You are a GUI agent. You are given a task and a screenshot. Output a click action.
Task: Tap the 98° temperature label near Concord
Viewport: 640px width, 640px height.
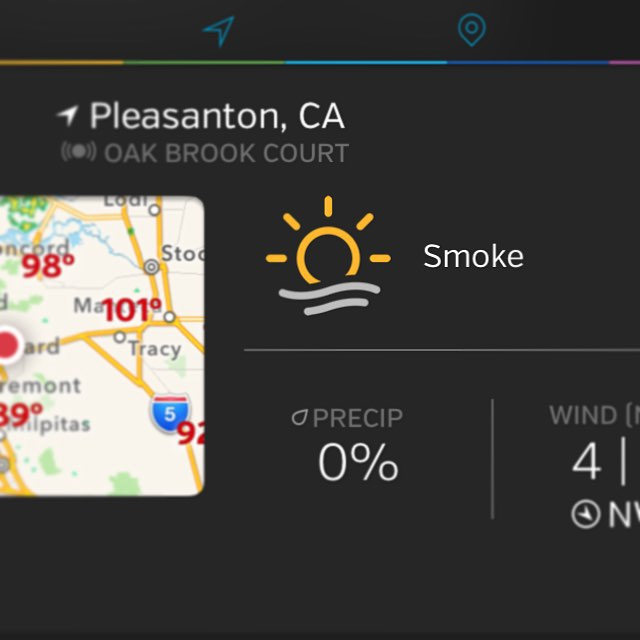pyautogui.click(x=48, y=266)
